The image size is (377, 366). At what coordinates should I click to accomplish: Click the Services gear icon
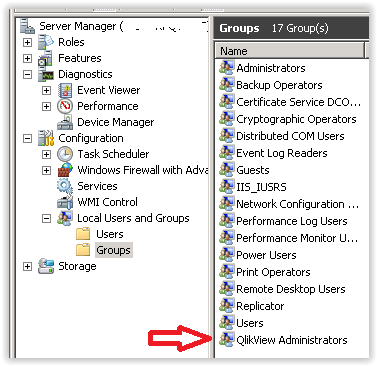(65, 186)
